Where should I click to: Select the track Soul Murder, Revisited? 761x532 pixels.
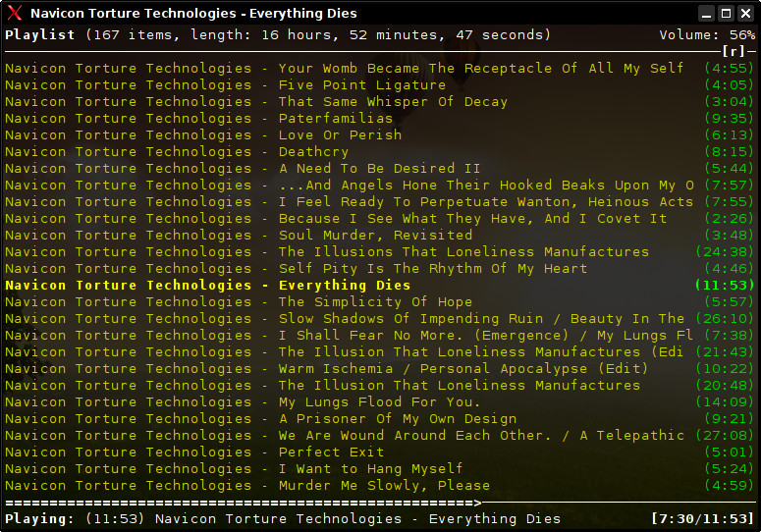point(375,236)
